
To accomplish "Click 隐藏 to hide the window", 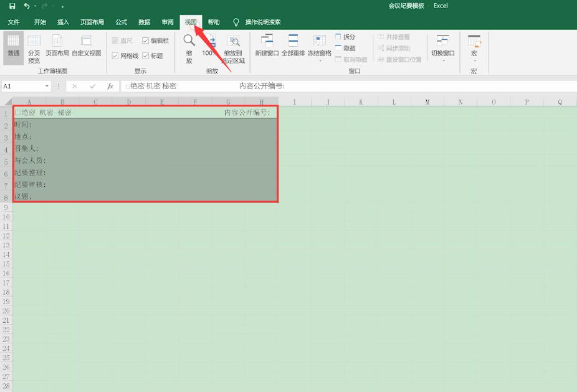I will click(x=346, y=48).
